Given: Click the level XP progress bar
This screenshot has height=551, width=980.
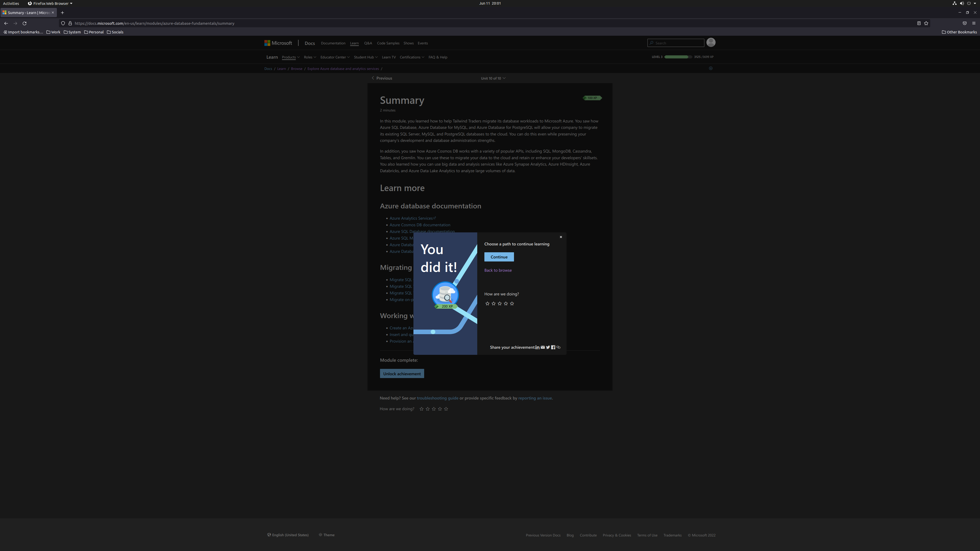Looking at the screenshot, I should 678,57.
